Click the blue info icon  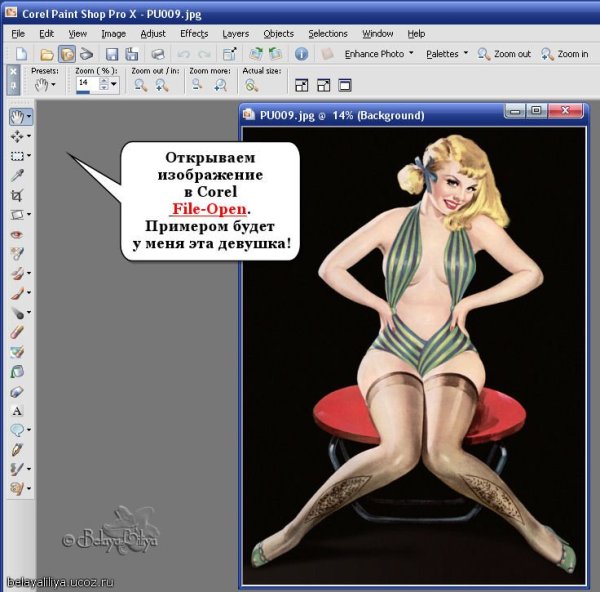pos(301,54)
